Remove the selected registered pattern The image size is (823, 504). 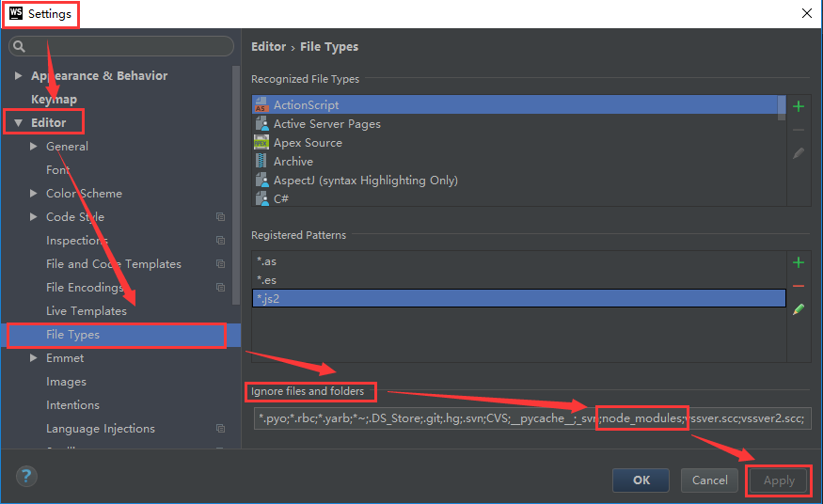pos(799,286)
